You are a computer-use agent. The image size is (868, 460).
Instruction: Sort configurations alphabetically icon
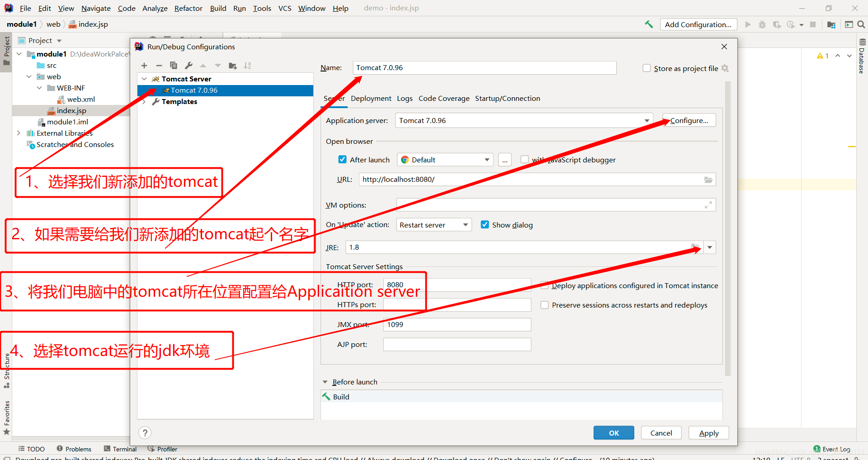point(247,66)
